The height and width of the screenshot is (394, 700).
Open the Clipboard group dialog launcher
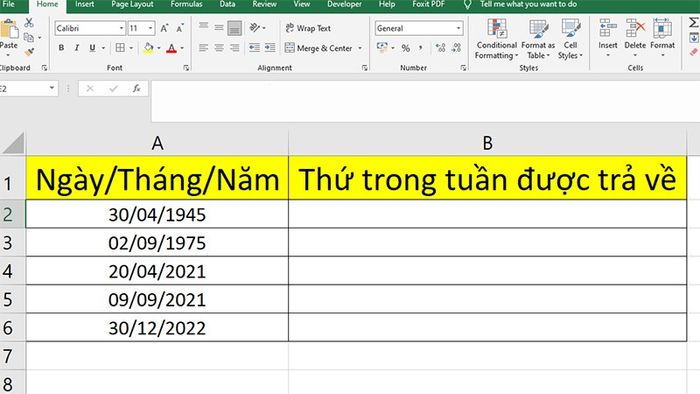(x=44, y=68)
